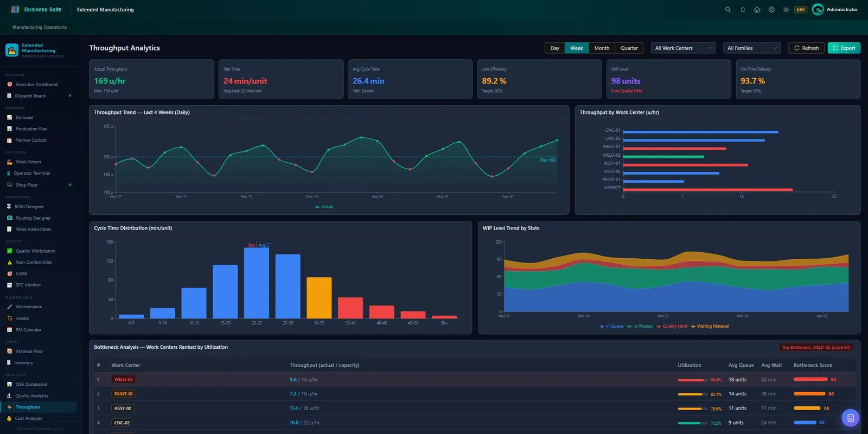Click the Business Suite logo icon
The height and width of the screenshot is (434, 868).
coord(15,9)
